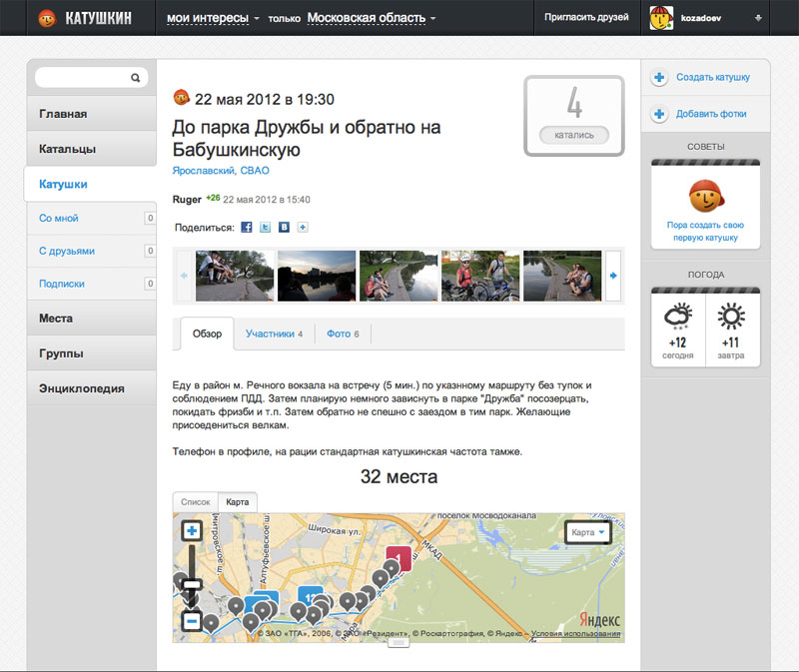Image resolution: width=799 pixels, height=672 pixels.
Task: Switch to the Обзор tab
Action: click(207, 334)
